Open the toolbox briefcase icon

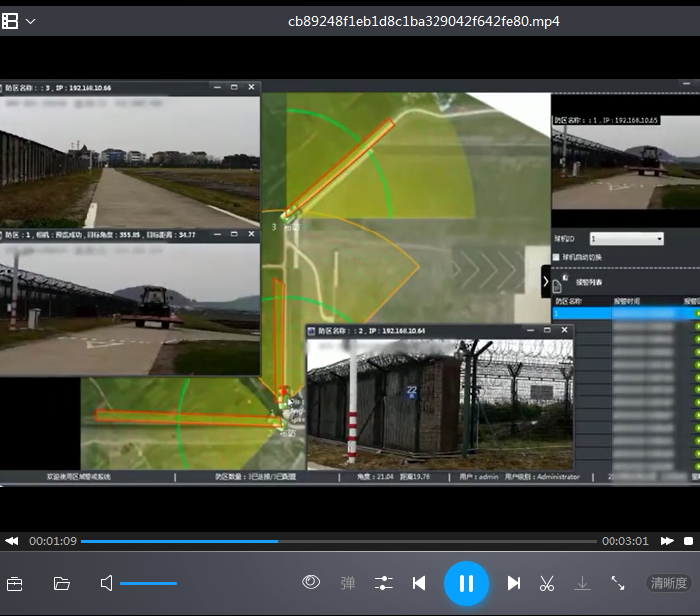click(14, 583)
